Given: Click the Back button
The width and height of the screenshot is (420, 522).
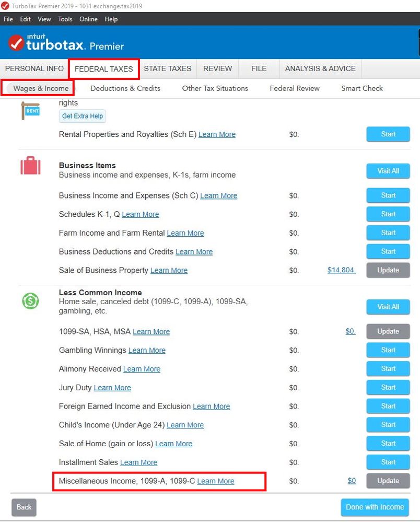Looking at the screenshot, I should coord(24,507).
